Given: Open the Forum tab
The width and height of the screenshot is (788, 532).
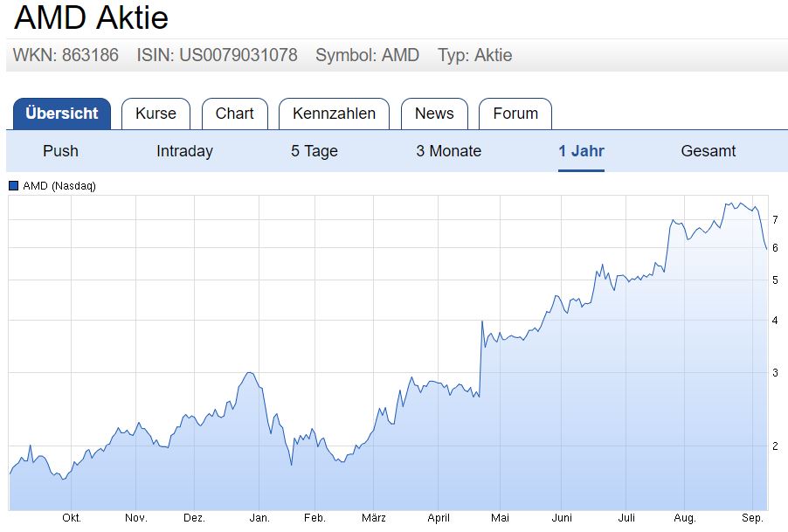Looking at the screenshot, I should pos(515,114).
